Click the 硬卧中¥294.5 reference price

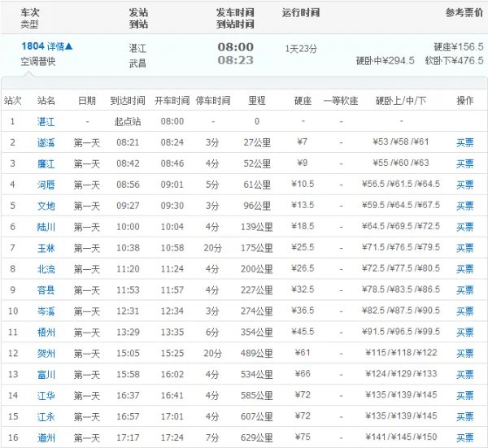tap(385, 60)
